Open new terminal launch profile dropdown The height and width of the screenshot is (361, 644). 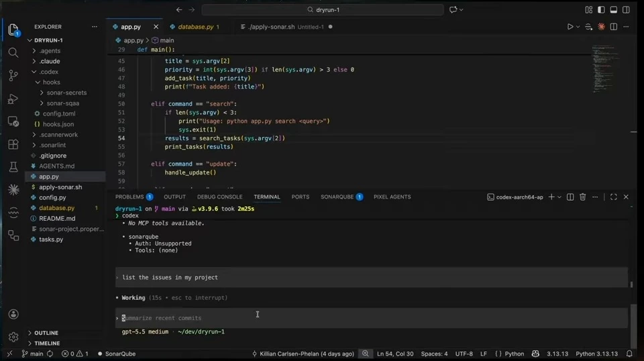559,197
